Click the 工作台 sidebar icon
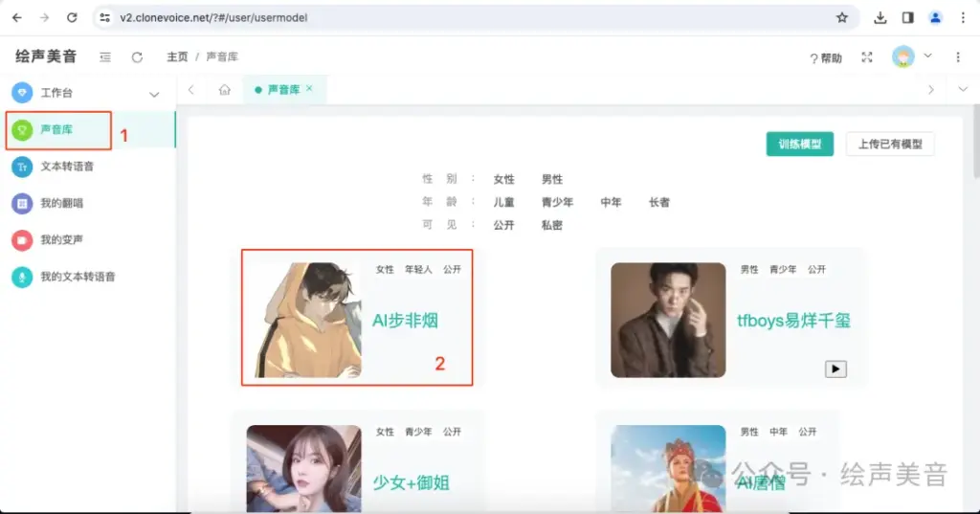The height and width of the screenshot is (514, 980). tap(22, 93)
